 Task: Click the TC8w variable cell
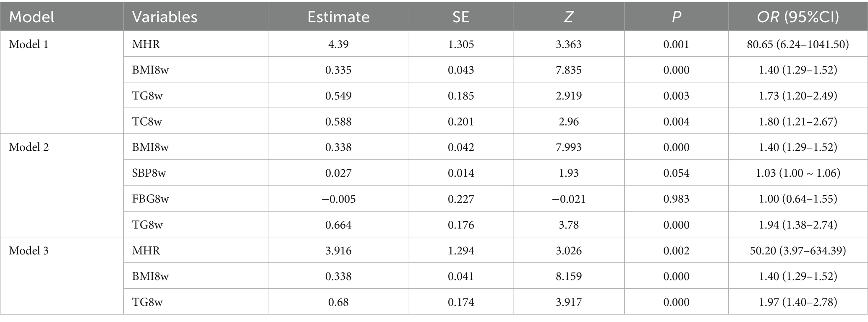(147, 122)
